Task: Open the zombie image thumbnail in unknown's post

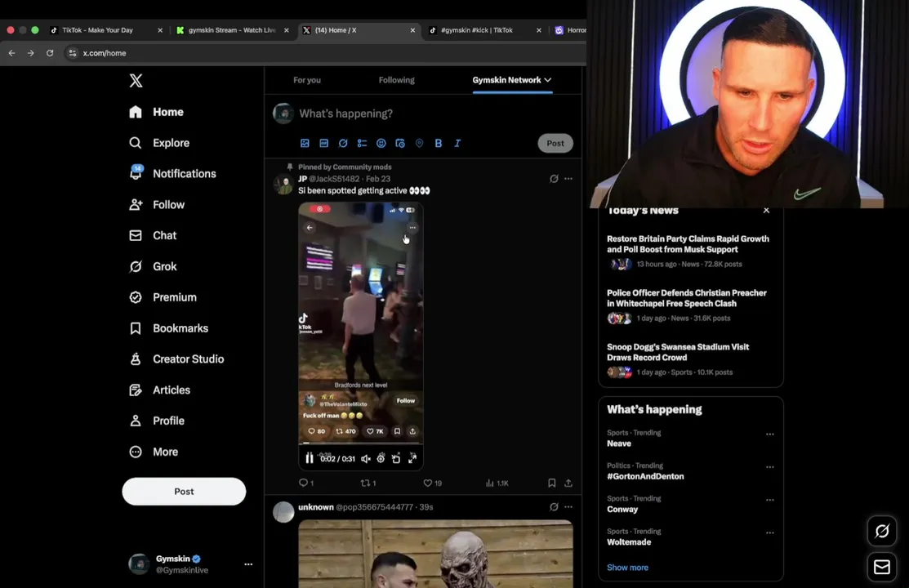Action: click(435, 554)
